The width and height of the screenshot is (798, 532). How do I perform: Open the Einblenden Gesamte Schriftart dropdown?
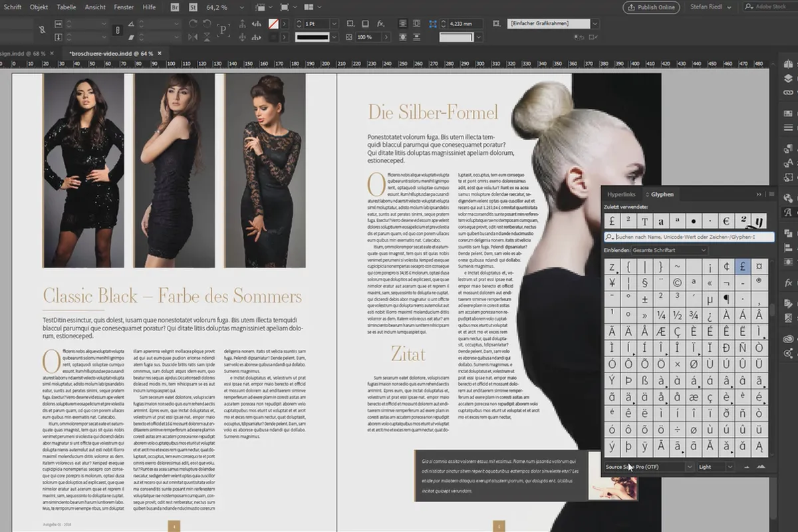668,250
